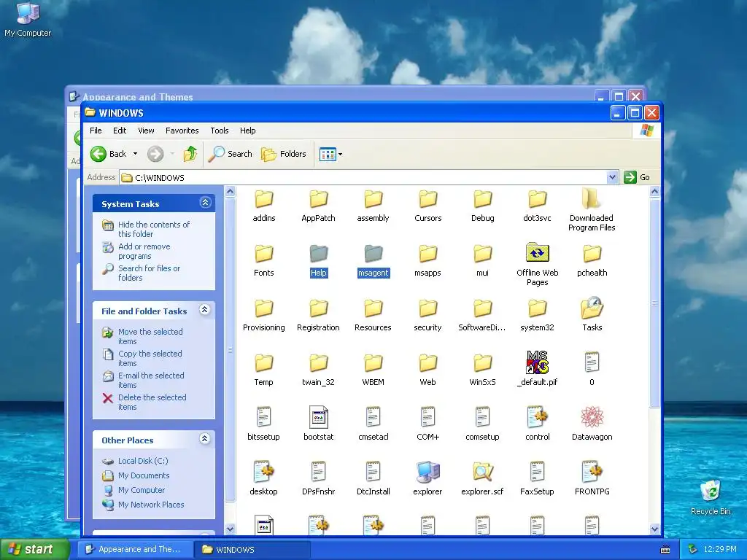This screenshot has width=747, height=560.
Task: Open the View menu
Action: [146, 131]
